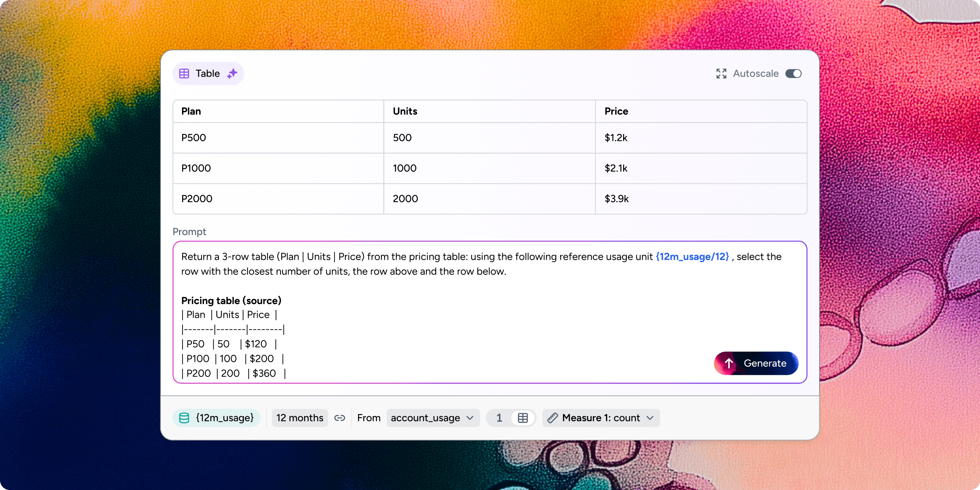Open the account_usage dropdown
This screenshot has width=980, height=490.
pyautogui.click(x=432, y=418)
